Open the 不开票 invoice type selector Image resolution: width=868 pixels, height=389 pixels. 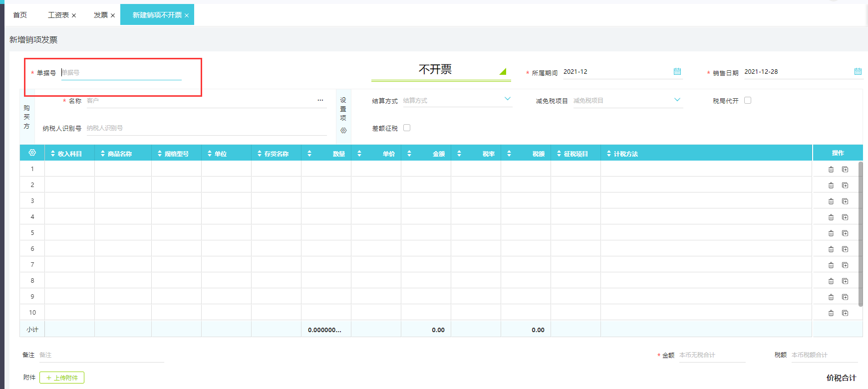point(502,71)
